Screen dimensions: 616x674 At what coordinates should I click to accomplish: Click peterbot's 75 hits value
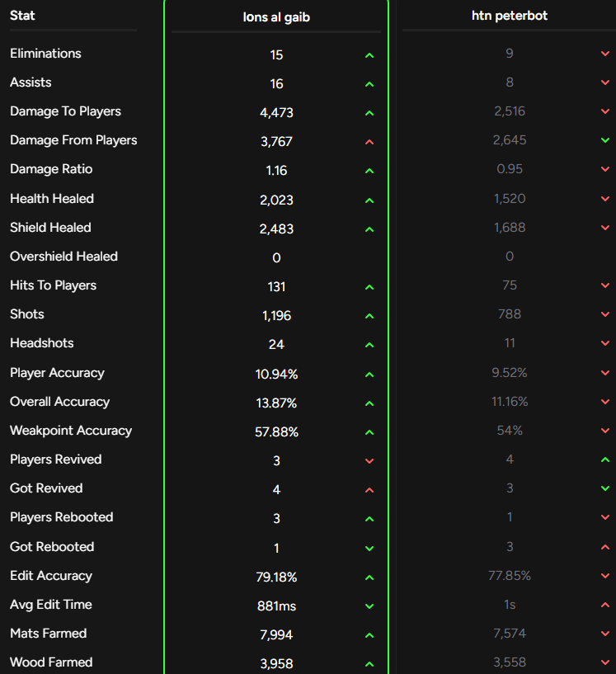coord(510,285)
